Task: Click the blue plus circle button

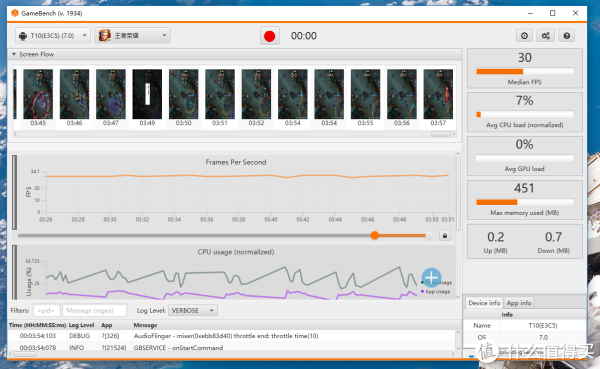Action: (431, 278)
